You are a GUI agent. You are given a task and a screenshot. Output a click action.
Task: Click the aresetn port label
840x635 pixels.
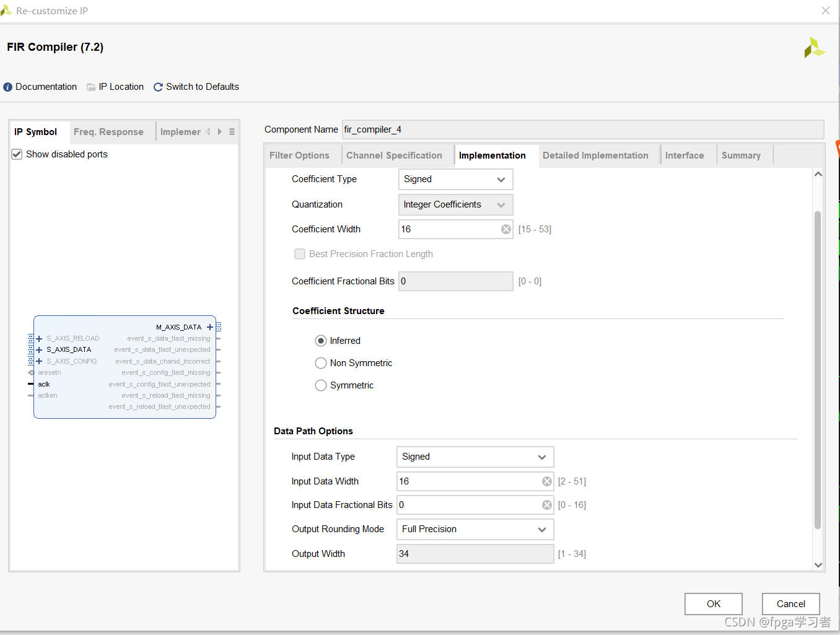(50, 373)
